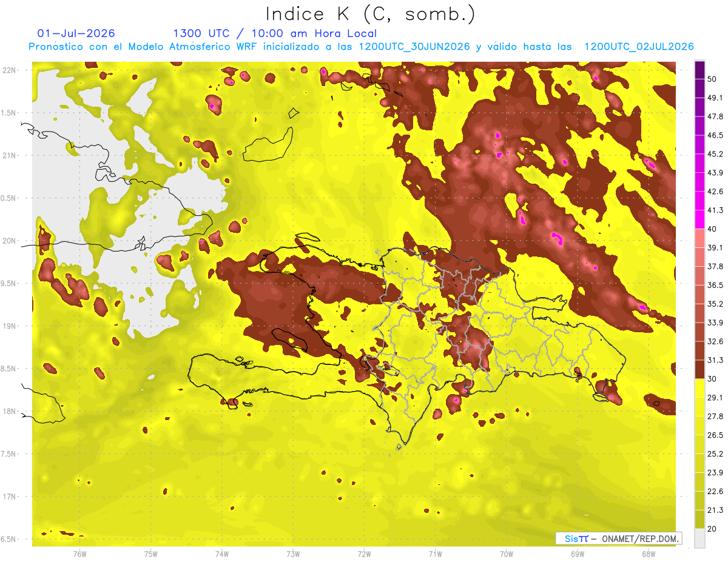Image resolution: width=728 pixels, height=562 pixels.
Task: Click legend value "25.2"
Action: point(715,453)
